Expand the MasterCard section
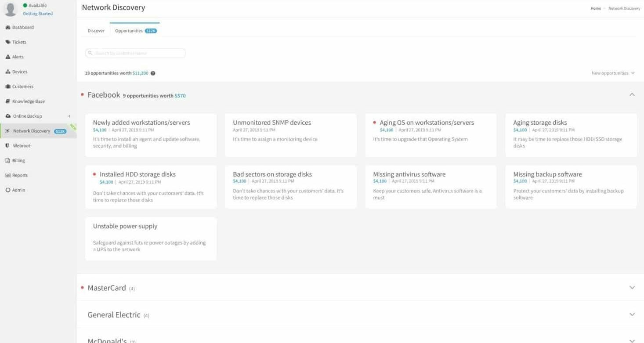This screenshot has width=644, height=343. tap(632, 288)
